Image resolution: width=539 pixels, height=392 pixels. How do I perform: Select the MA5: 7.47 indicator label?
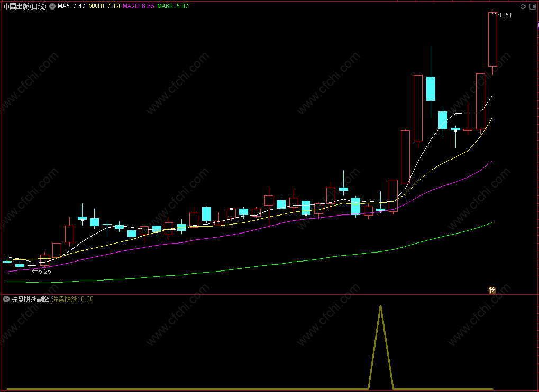[x=71, y=6]
